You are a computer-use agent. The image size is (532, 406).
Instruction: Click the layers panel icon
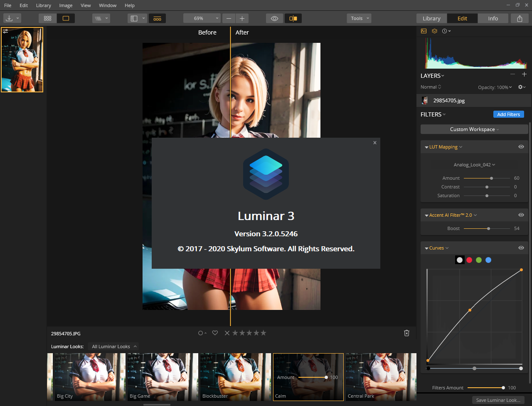[x=434, y=31]
